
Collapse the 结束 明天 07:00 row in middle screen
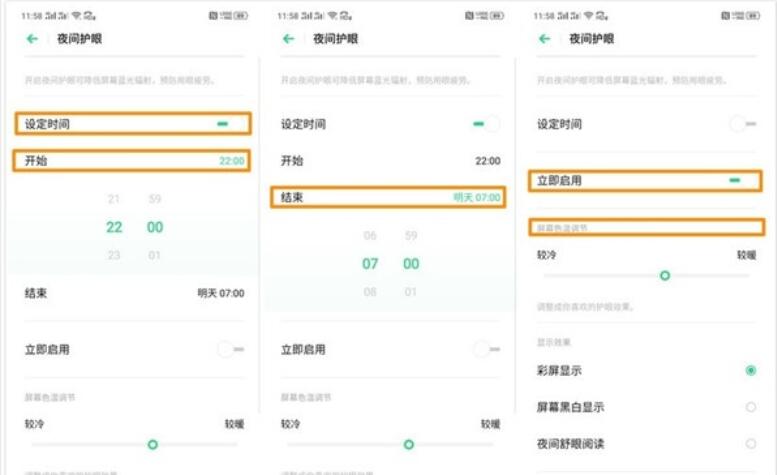tap(388, 198)
